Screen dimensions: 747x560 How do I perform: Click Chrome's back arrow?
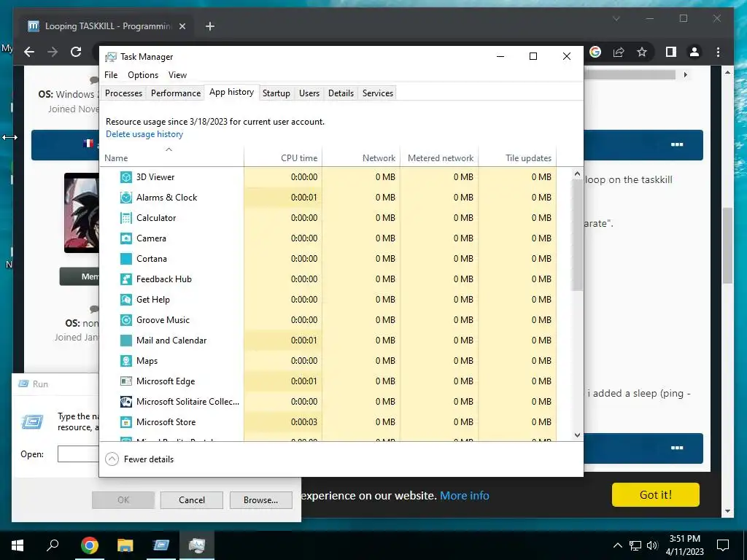click(x=29, y=52)
